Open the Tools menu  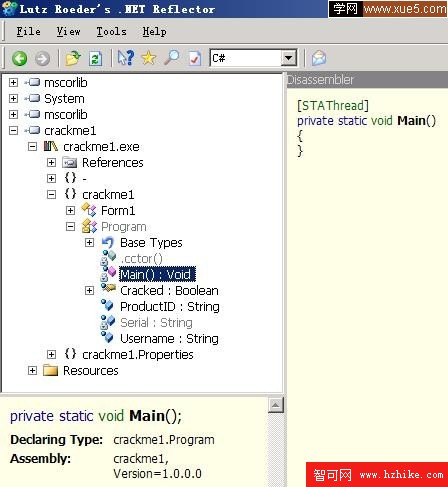click(111, 32)
